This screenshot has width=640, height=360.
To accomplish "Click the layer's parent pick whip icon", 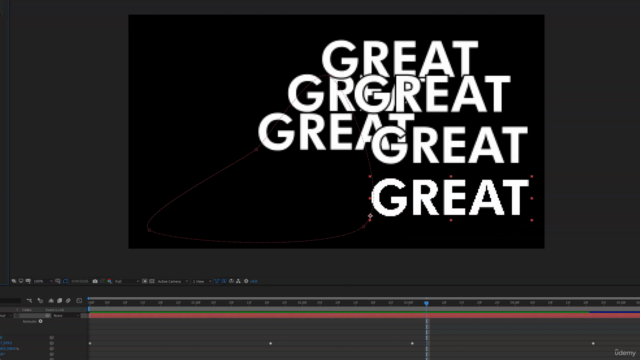I will (47, 316).
